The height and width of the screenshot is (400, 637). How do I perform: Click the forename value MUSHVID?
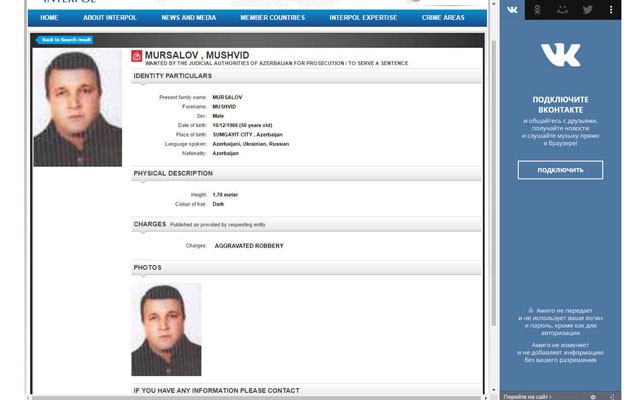point(224,106)
